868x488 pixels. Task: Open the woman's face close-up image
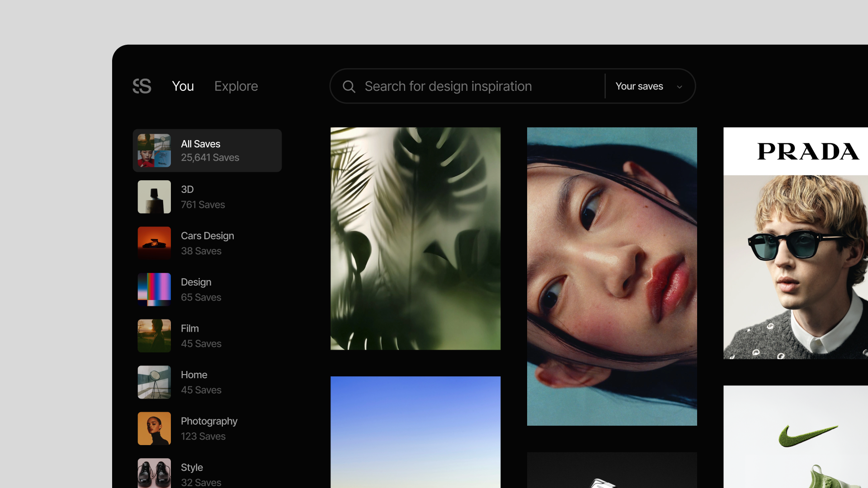(x=612, y=277)
